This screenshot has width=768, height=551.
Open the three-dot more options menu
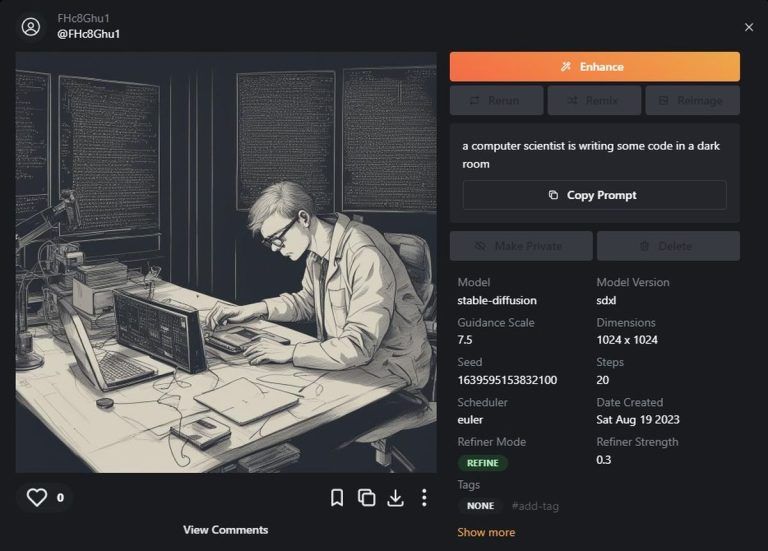pyautogui.click(x=424, y=497)
